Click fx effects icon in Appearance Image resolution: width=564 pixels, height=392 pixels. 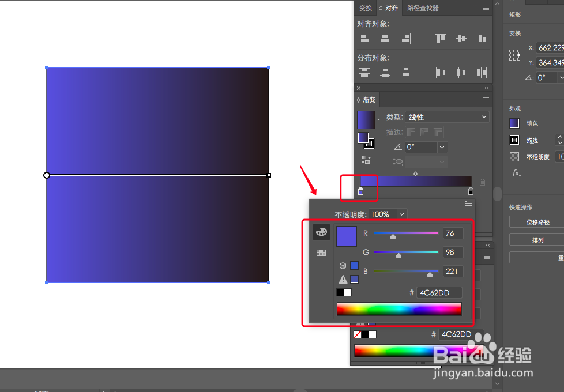[516, 174]
